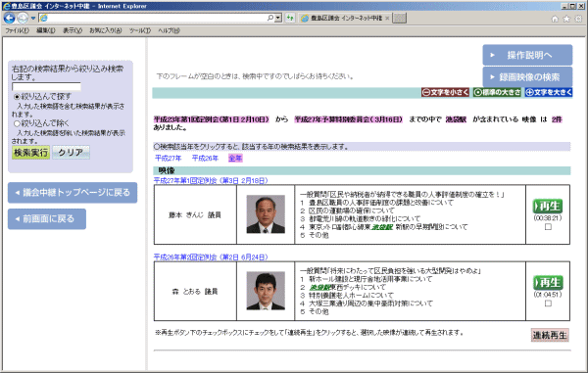Click the result count text 2件
The image size is (588, 373).
point(557,119)
